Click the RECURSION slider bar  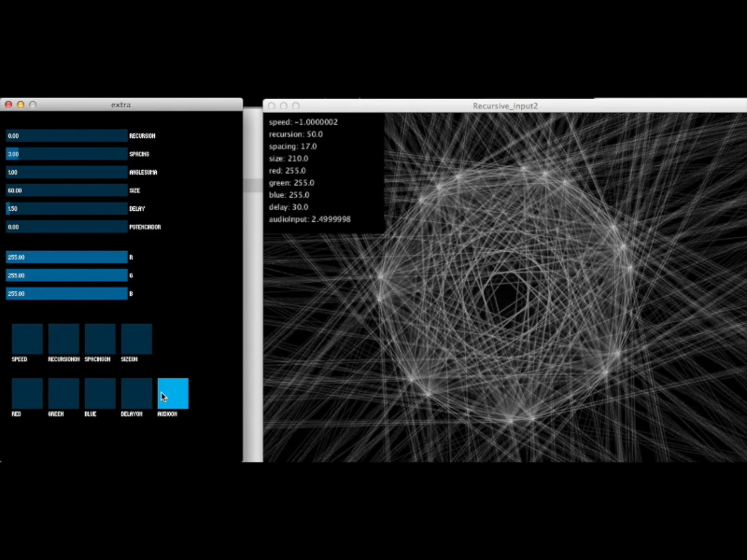click(x=67, y=136)
